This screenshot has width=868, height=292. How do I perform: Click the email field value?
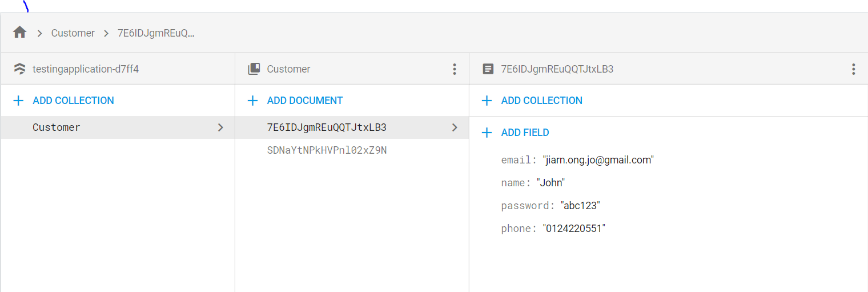tap(598, 160)
